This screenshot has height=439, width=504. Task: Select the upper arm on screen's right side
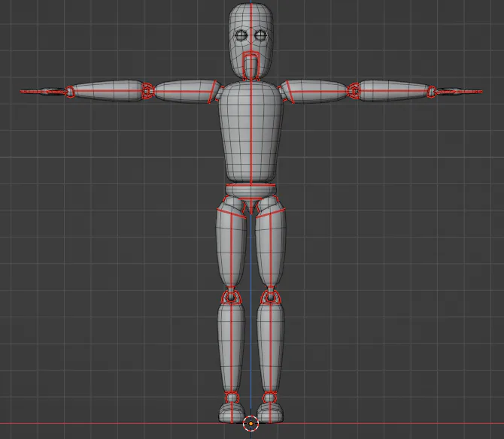317,91
